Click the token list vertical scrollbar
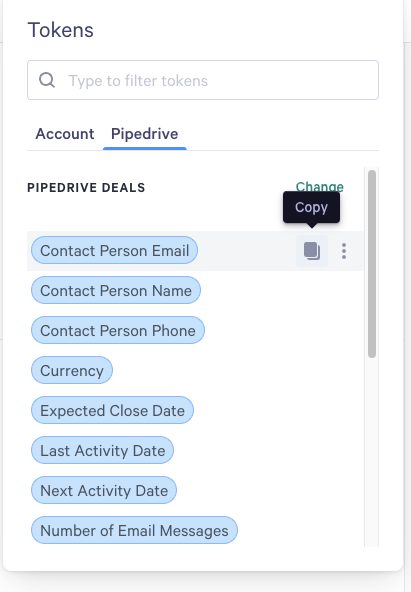The width and height of the screenshot is (411, 592). (x=372, y=264)
